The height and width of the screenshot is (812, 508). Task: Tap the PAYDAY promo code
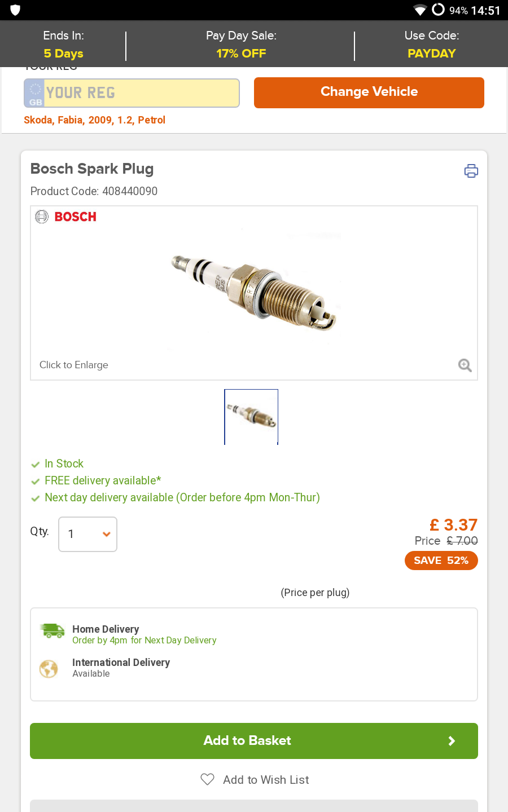[x=431, y=54]
